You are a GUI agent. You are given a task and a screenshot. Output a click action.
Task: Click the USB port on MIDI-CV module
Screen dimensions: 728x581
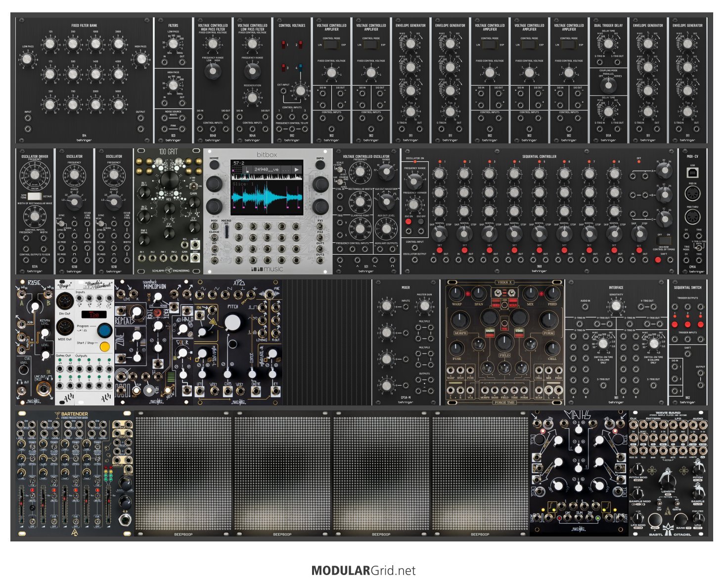coord(692,172)
